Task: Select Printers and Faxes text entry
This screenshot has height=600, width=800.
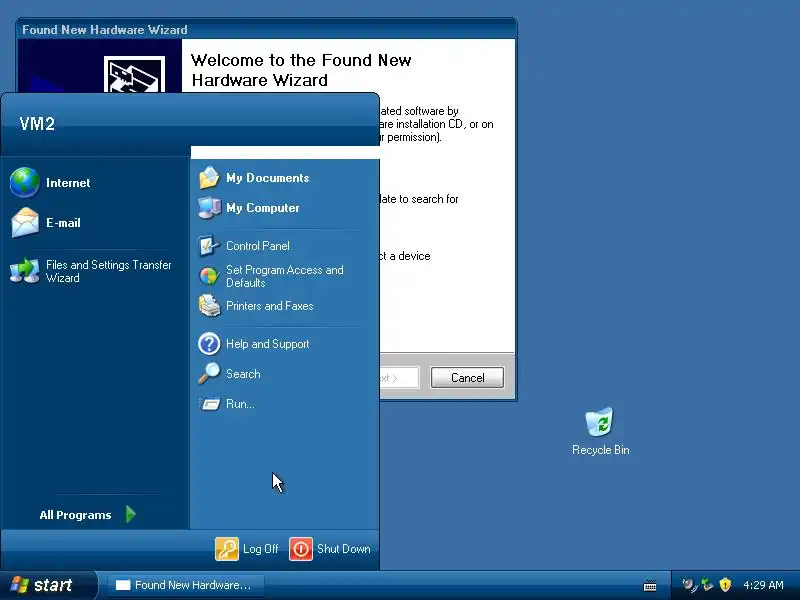Action: 269,306
